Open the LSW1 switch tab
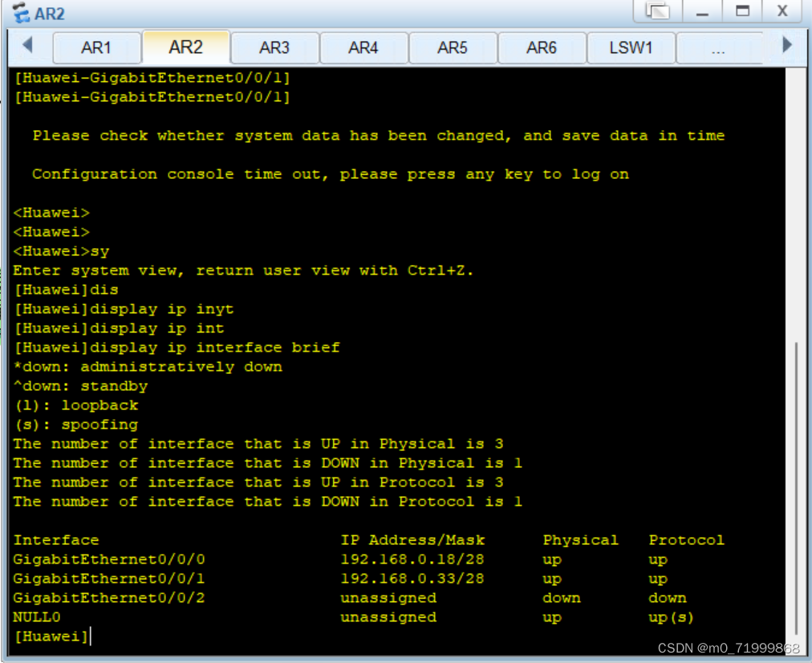 (631, 47)
